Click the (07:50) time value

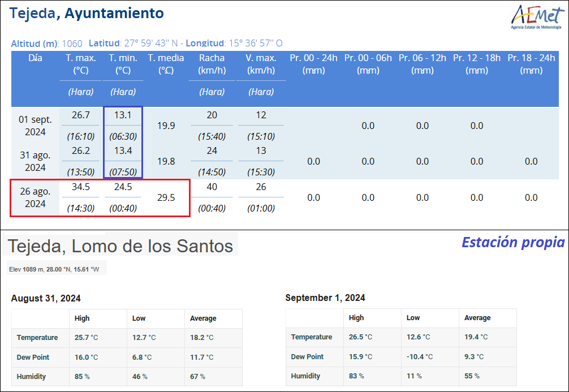[123, 172]
